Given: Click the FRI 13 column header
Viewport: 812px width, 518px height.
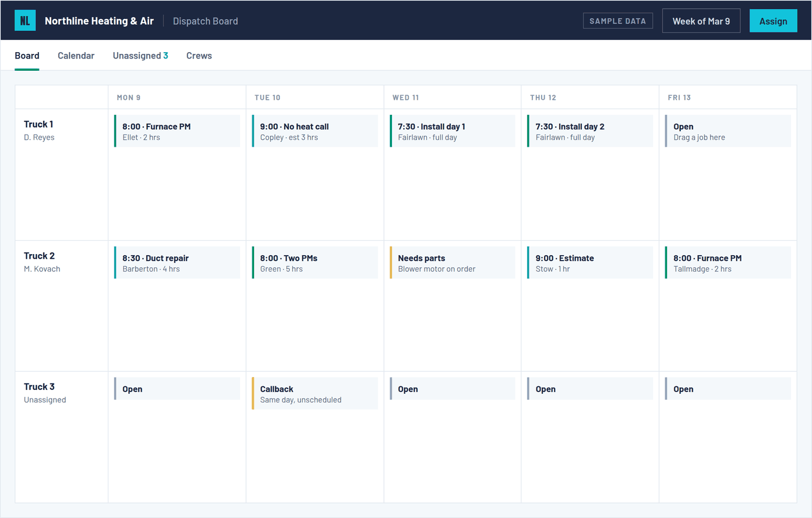Looking at the screenshot, I should 728,97.
